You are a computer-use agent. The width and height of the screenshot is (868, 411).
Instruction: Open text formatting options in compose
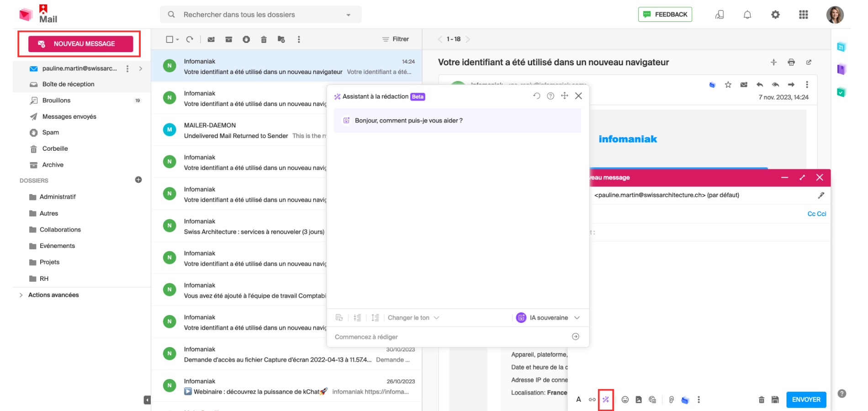[x=578, y=400]
